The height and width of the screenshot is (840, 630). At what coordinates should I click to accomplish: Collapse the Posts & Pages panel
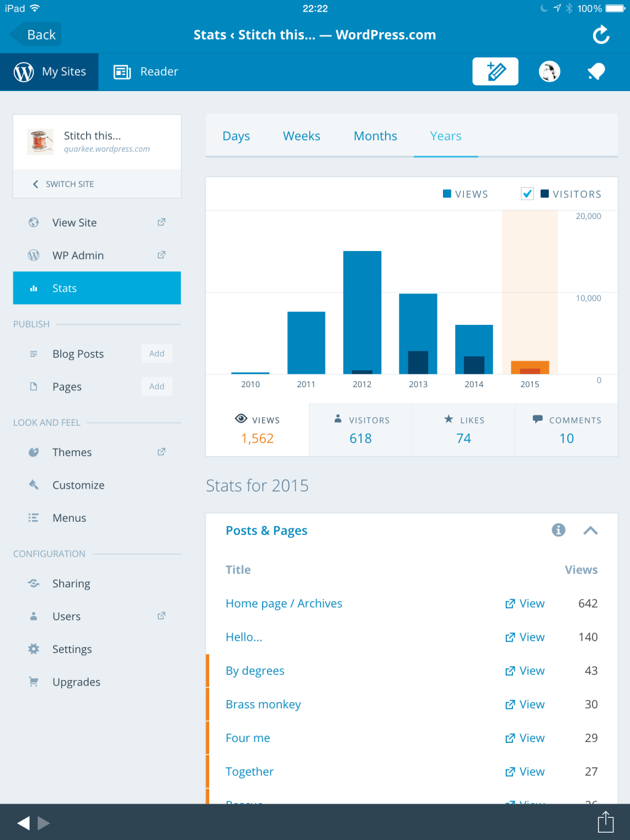tap(591, 530)
